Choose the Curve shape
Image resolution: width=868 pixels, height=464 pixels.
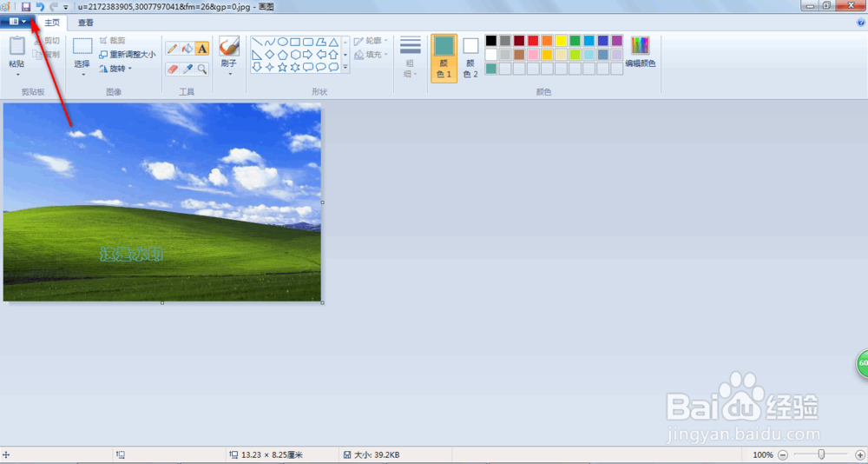pyautogui.click(x=270, y=42)
